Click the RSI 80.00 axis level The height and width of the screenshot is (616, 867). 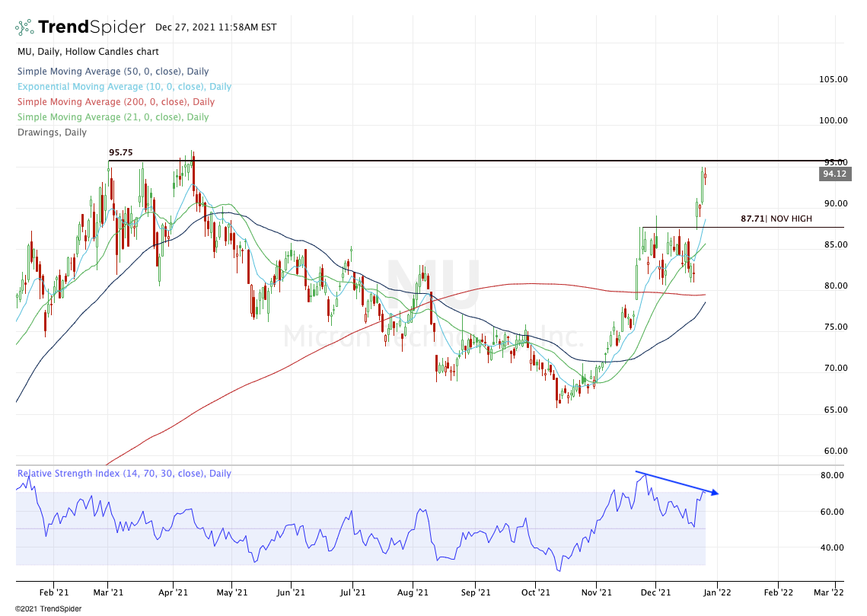click(832, 475)
